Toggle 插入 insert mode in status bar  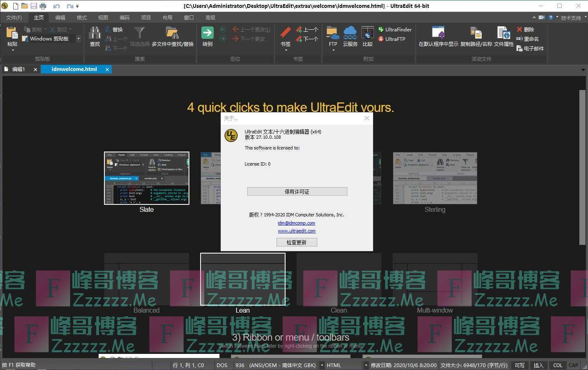click(538, 365)
